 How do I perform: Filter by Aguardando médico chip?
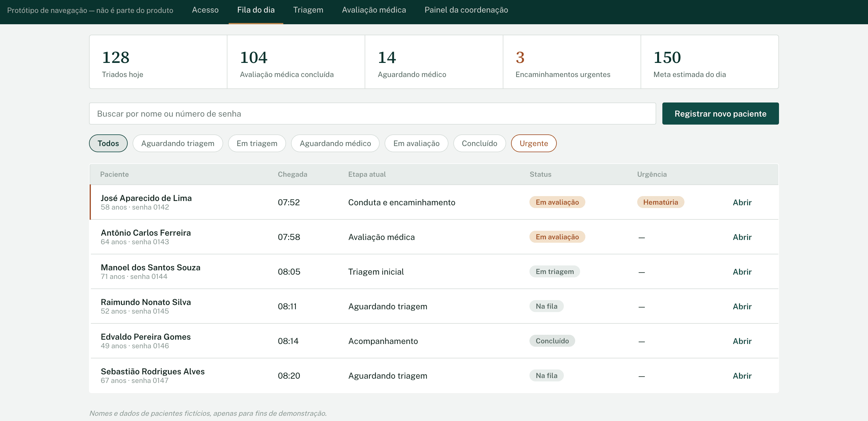335,143
